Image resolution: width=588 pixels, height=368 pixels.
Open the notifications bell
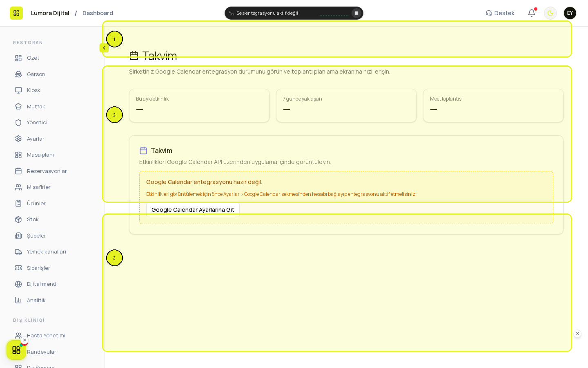point(532,13)
